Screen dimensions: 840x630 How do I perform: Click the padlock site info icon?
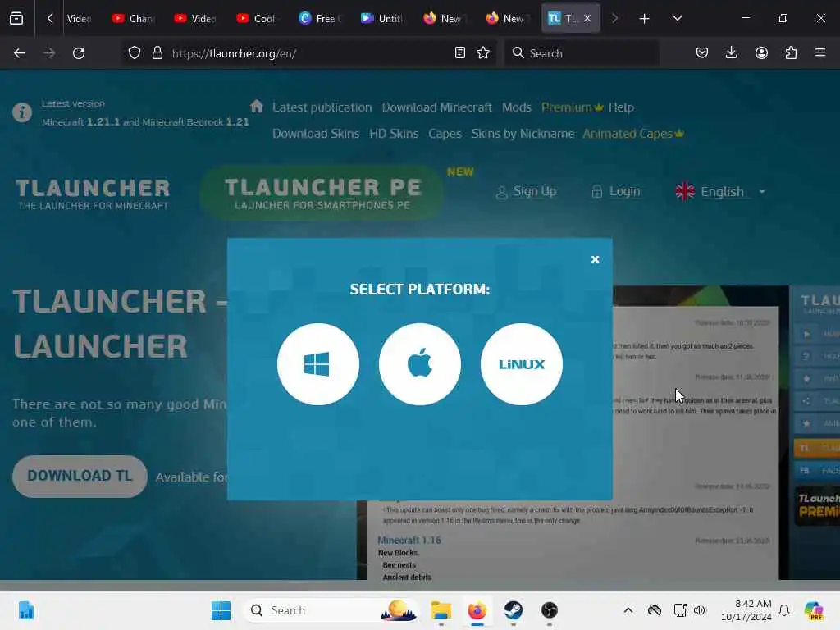pos(157,53)
